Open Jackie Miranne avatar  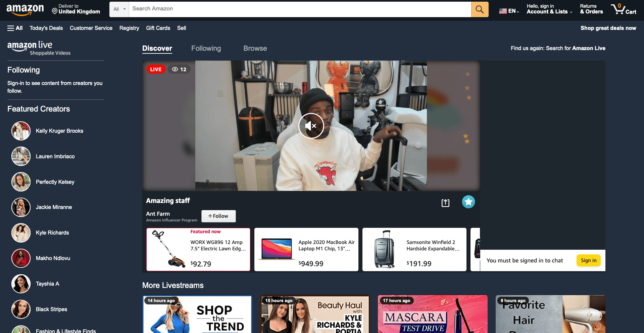pyautogui.click(x=21, y=207)
